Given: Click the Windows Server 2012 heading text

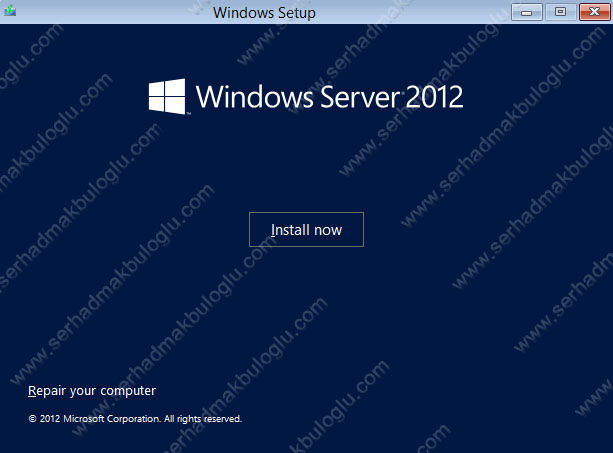Looking at the screenshot, I should 330,97.
